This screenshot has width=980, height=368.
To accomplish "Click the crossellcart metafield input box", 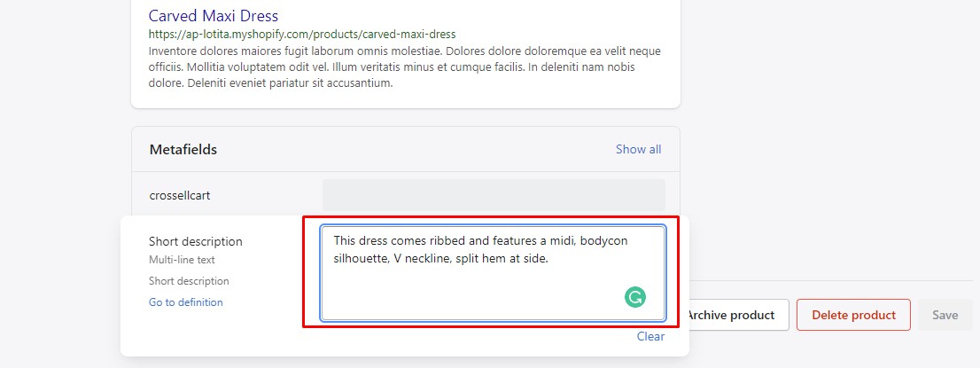I will tap(493, 195).
